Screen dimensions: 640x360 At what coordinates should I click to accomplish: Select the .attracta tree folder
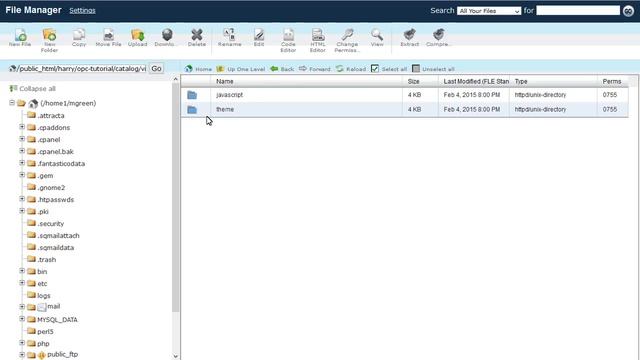(x=51, y=116)
